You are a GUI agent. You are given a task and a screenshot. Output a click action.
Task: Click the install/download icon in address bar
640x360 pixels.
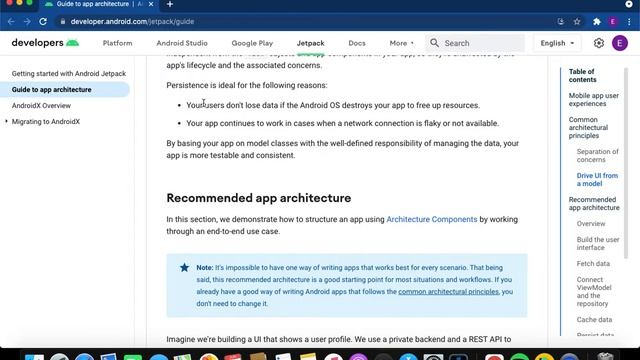(561, 22)
